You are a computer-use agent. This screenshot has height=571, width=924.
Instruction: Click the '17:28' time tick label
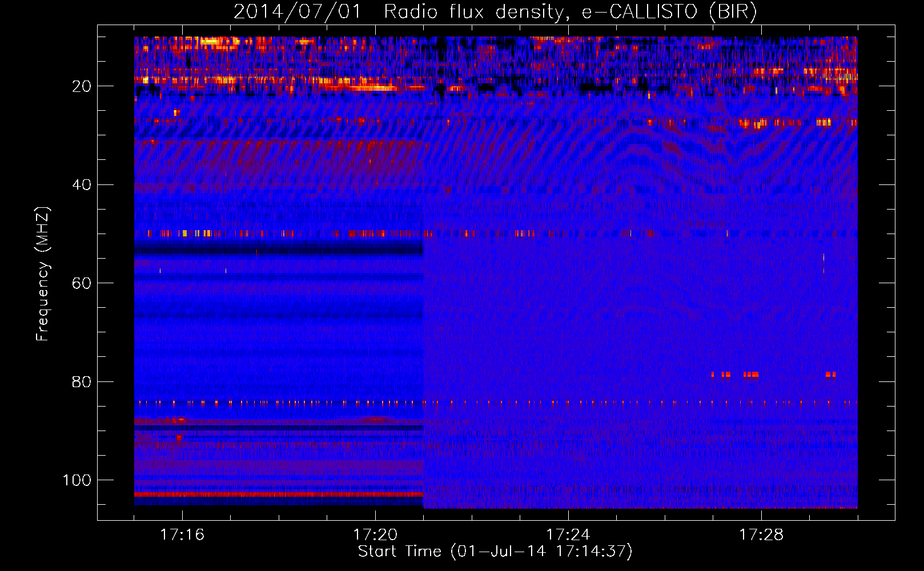pyautogui.click(x=761, y=534)
